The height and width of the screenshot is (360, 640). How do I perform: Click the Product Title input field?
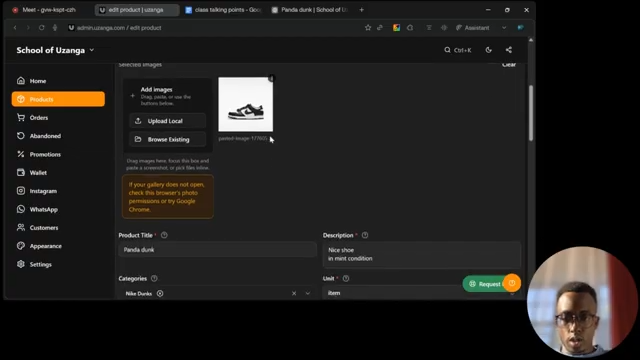218,250
